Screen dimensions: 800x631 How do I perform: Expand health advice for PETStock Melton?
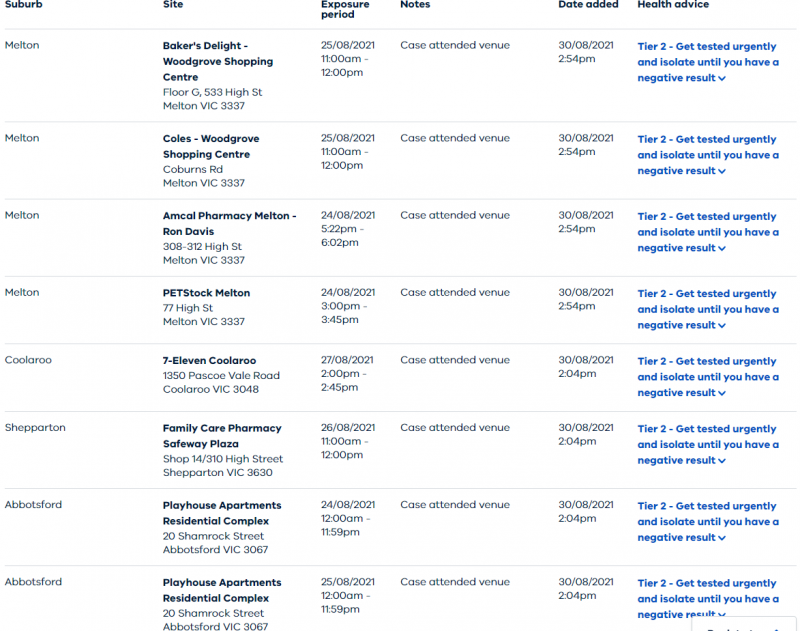[x=708, y=309]
